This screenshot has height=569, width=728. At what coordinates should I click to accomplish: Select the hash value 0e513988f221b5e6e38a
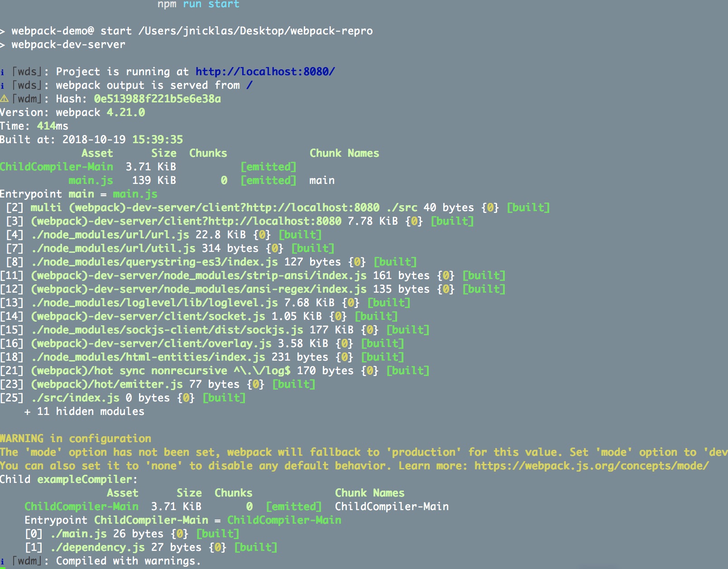tap(157, 99)
